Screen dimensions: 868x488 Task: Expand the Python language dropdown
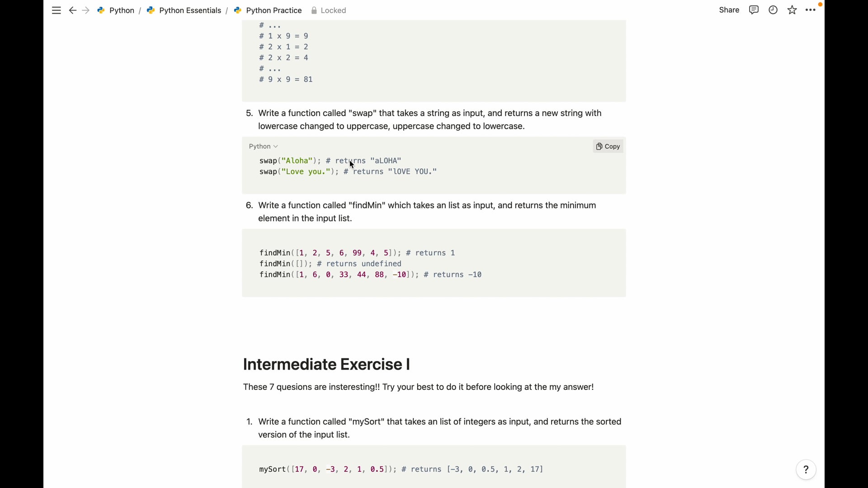coord(263,146)
